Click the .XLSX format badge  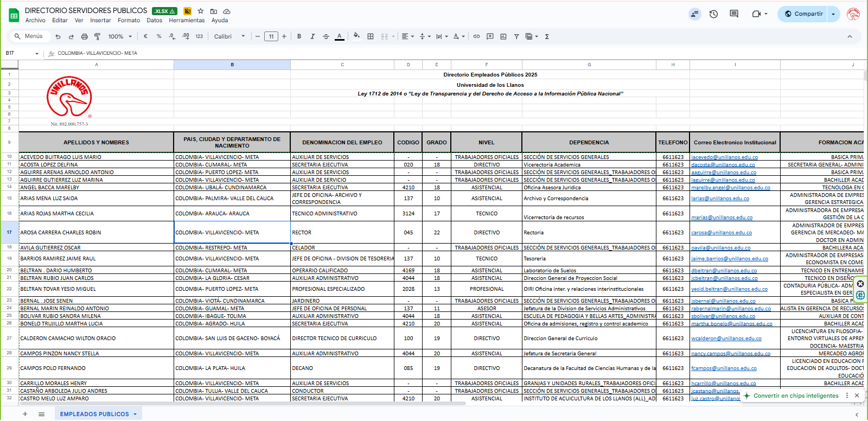tap(164, 11)
